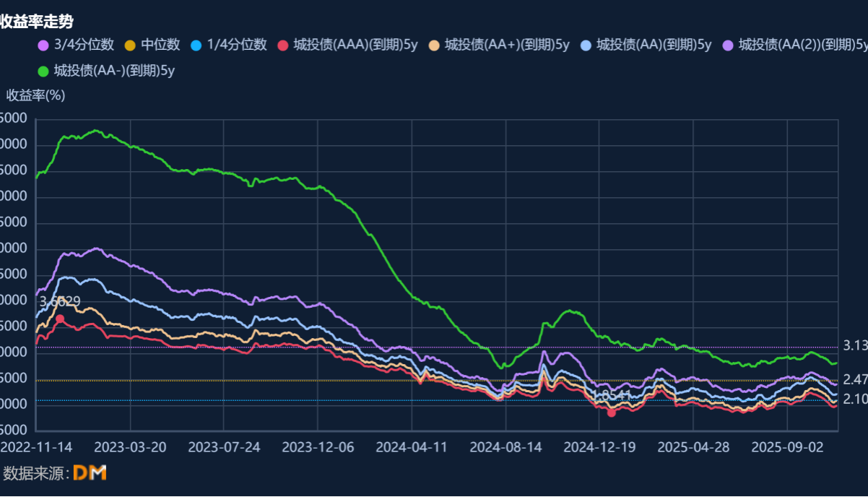The image size is (868, 497).
Task: Click the 2025-04-28 x-axis date label
Action: 693,446
